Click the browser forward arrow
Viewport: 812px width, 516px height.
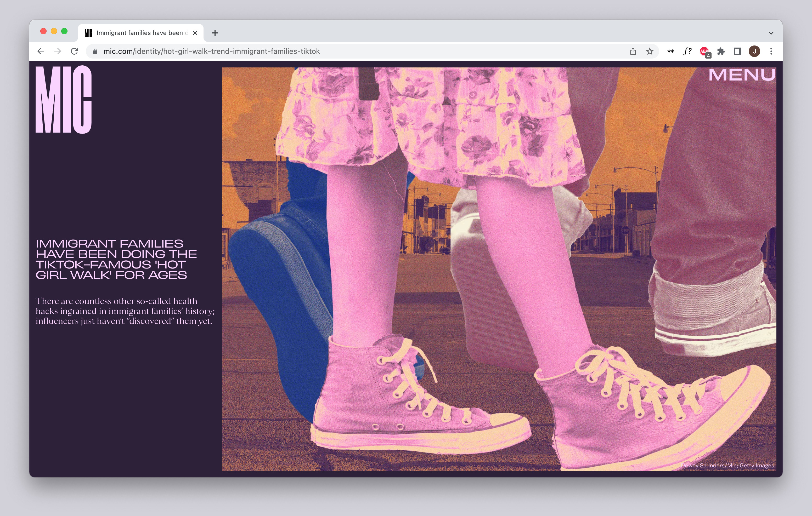click(x=58, y=51)
